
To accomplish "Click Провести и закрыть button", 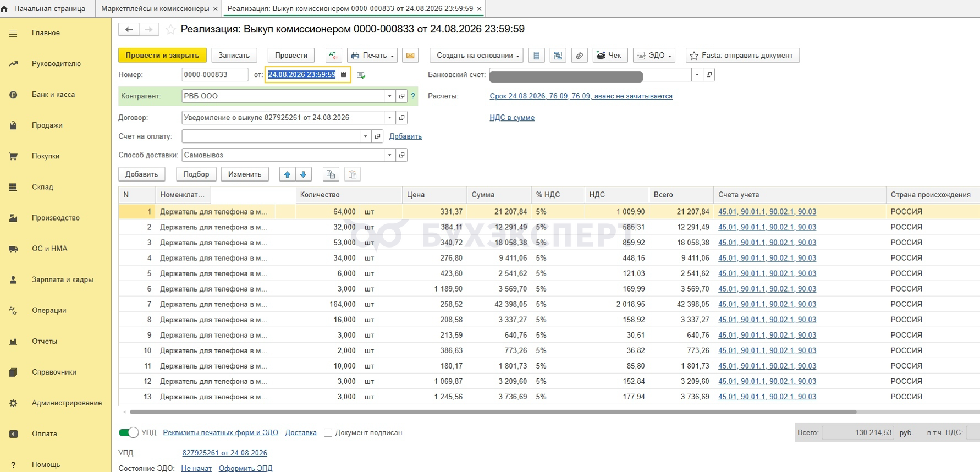I will 162,56.
